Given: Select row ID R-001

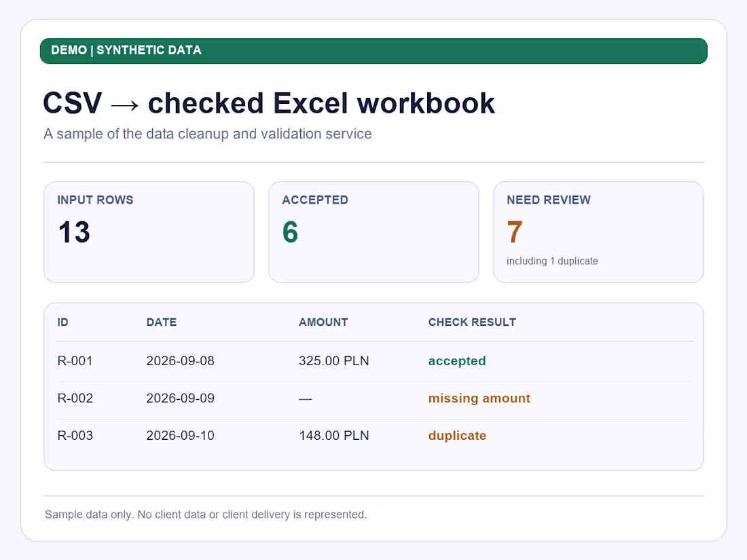Looking at the screenshot, I should pyautogui.click(x=75, y=361).
